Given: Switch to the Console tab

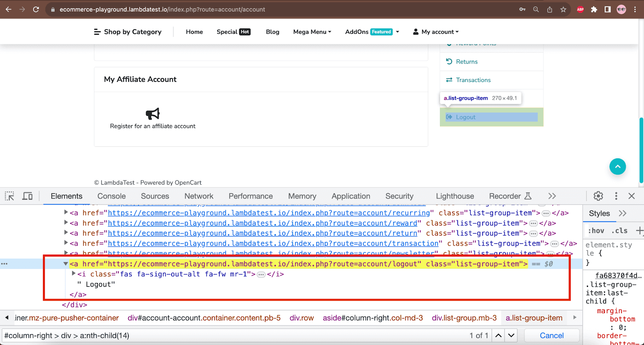Looking at the screenshot, I should 111,196.
